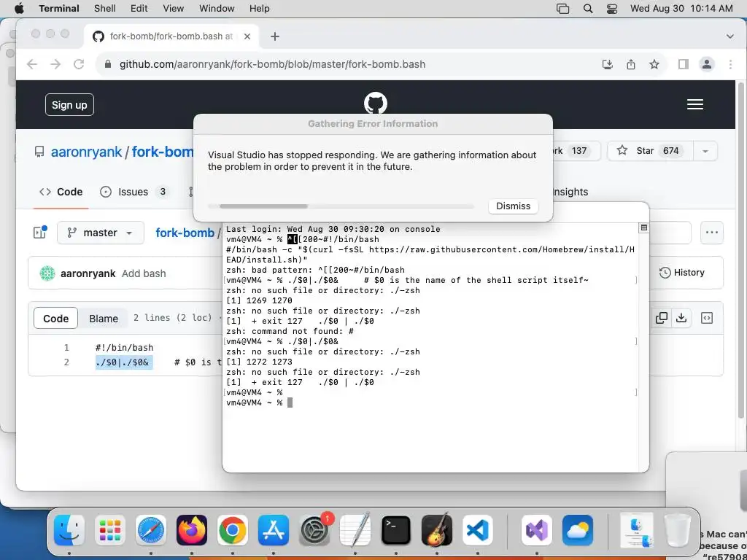The width and height of the screenshot is (747, 560).
Task: Share this page from Chrome address bar
Action: [x=631, y=64]
